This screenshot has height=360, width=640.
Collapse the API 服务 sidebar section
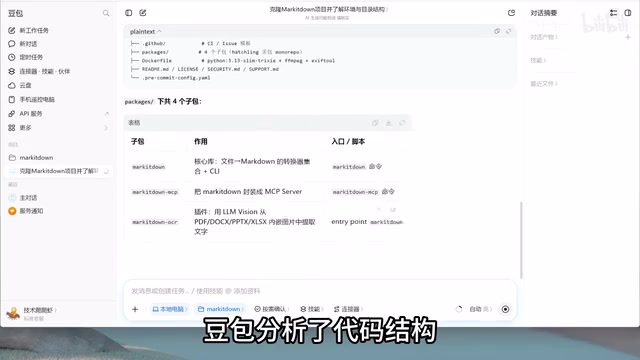tap(107, 113)
